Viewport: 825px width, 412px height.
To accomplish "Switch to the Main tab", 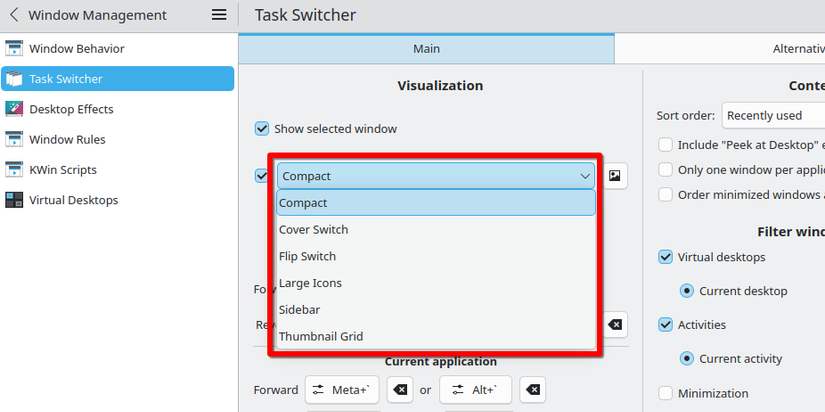I will click(x=426, y=48).
